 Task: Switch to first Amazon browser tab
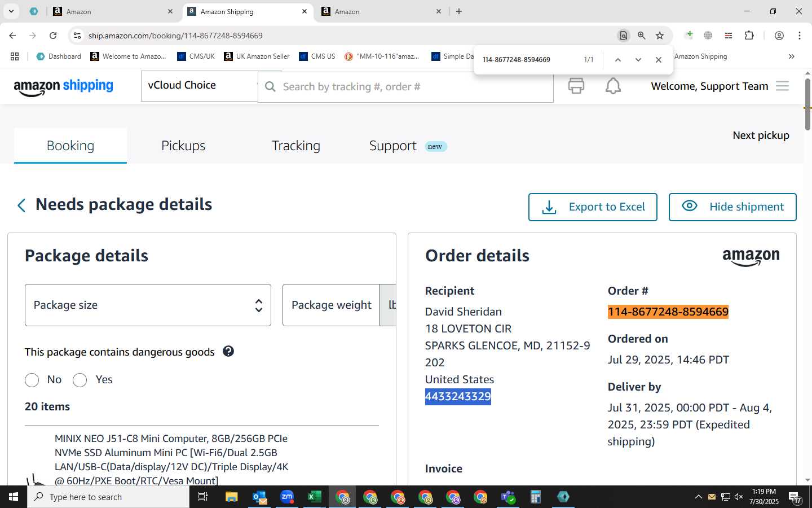[x=113, y=11]
